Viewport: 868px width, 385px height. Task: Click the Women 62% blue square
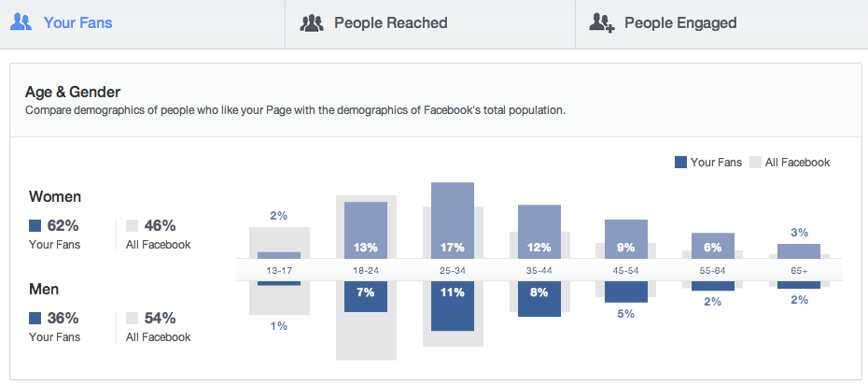pos(35,225)
